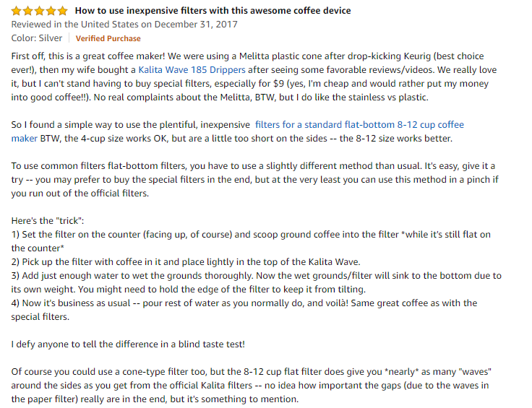Image resolution: width=532 pixels, height=408 pixels.
Task: Follow the 'filters for a standard flat-bottom' link
Action: click(359, 125)
